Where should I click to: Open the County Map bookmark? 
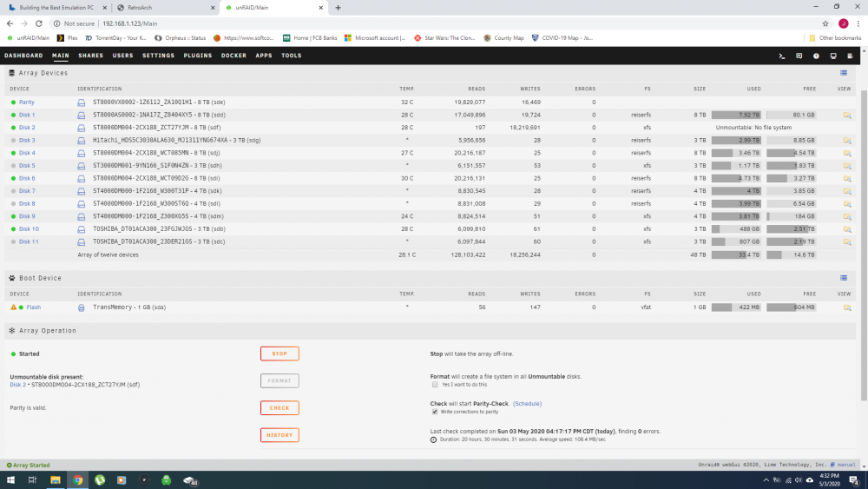tap(503, 38)
